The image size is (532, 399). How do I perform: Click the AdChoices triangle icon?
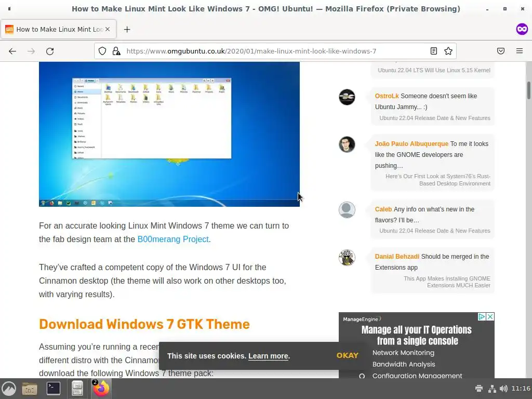point(482,317)
